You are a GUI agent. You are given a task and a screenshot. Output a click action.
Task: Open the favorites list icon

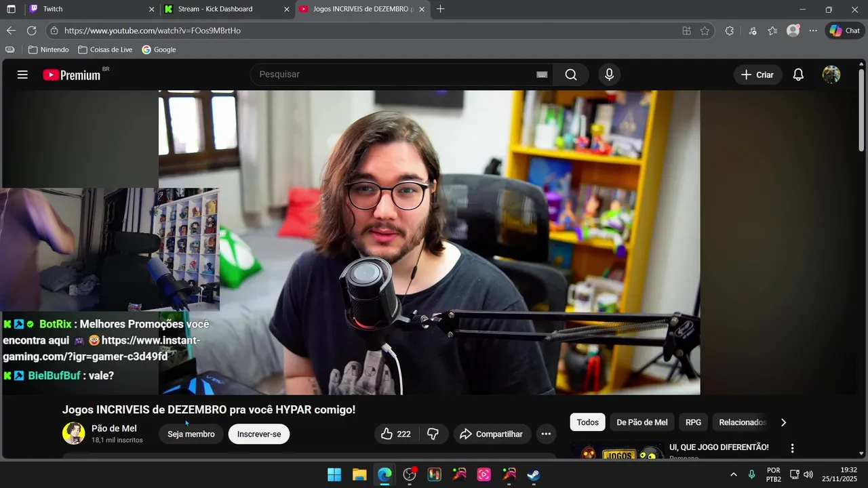772,30
